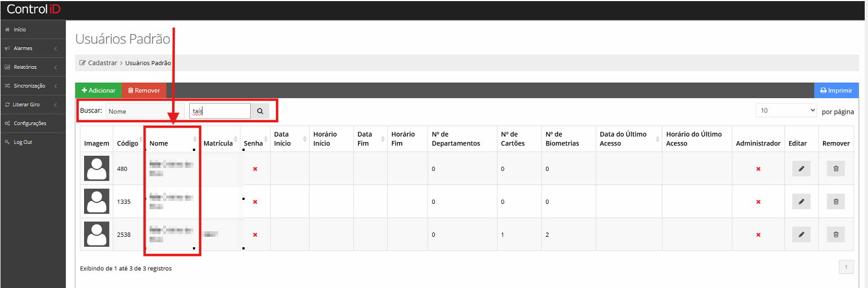The height and width of the screenshot is (288, 868).
Task: Open the Buscar field type dropdown
Action: pyautogui.click(x=145, y=111)
